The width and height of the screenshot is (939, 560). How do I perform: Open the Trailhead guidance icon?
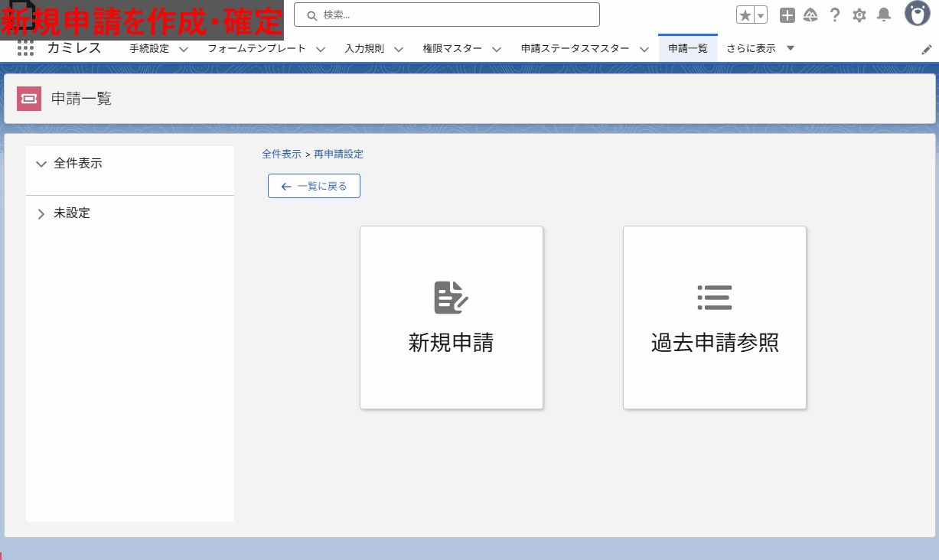(810, 15)
